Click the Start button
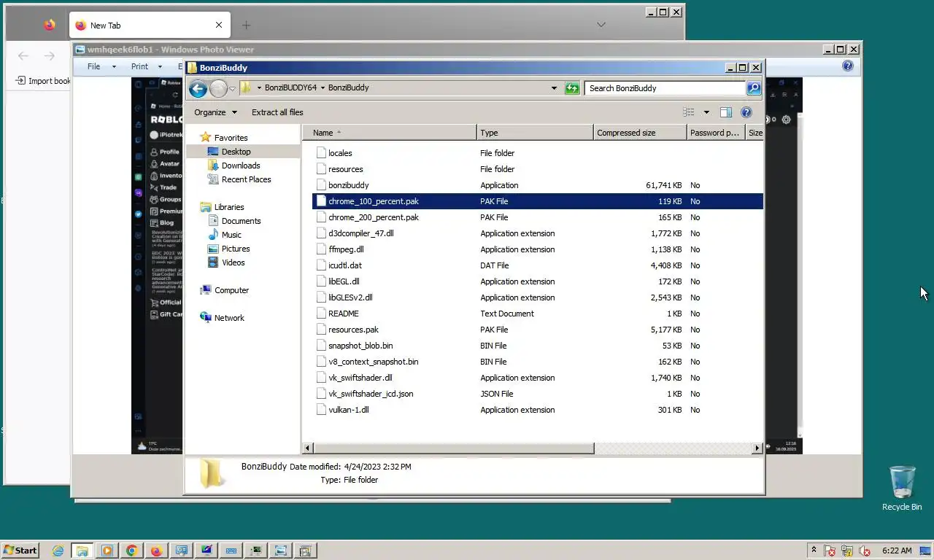This screenshot has width=934, height=560. coord(20,551)
